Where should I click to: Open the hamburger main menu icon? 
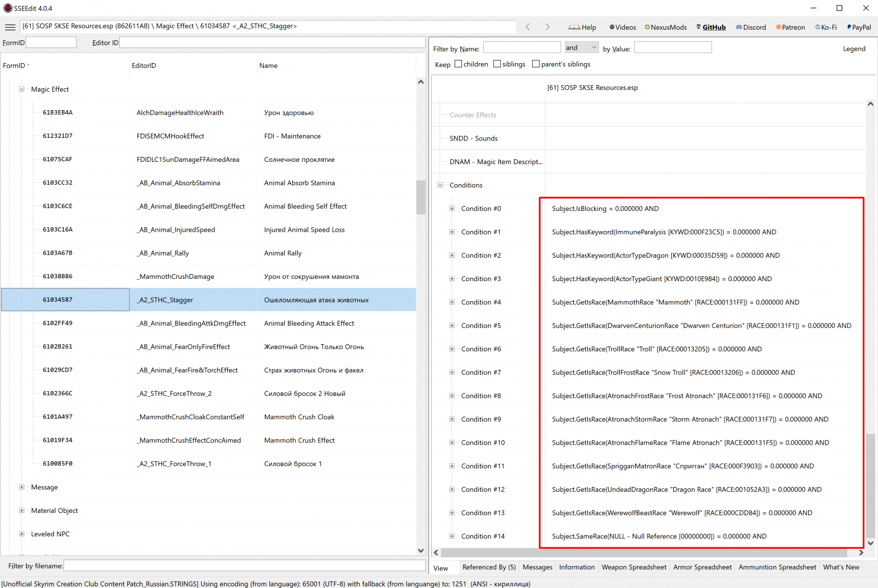(x=10, y=27)
